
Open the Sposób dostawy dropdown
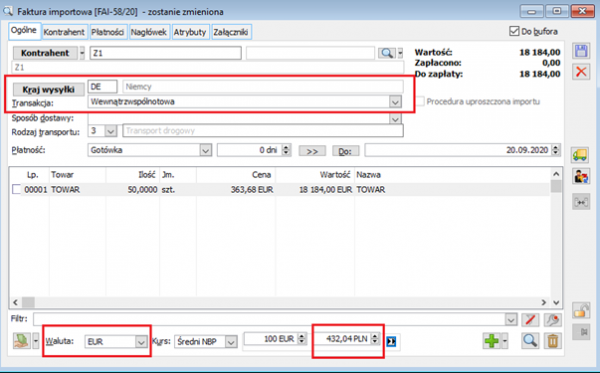(x=395, y=118)
